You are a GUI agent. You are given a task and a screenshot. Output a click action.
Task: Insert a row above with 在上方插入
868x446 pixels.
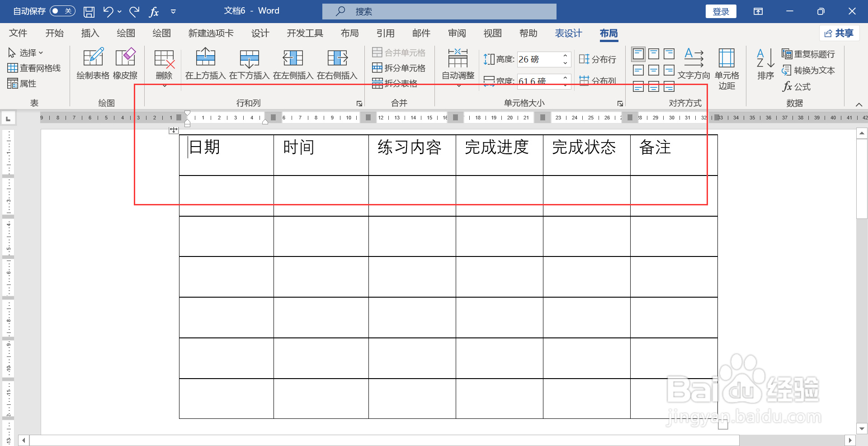click(x=206, y=64)
